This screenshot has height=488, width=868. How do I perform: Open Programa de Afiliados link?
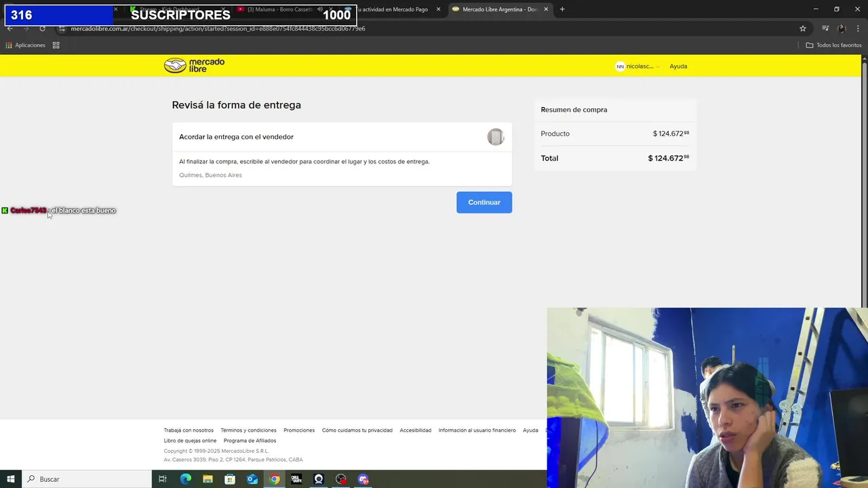[250, 441]
